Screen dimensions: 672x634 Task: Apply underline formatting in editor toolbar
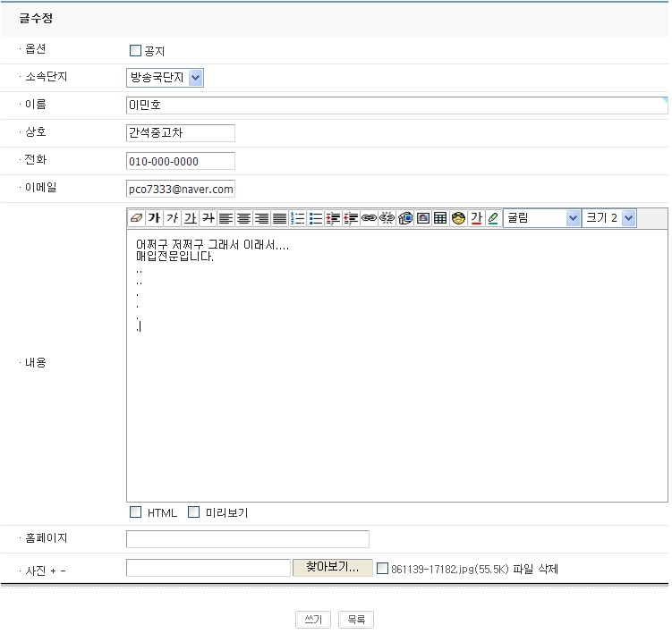(x=190, y=218)
